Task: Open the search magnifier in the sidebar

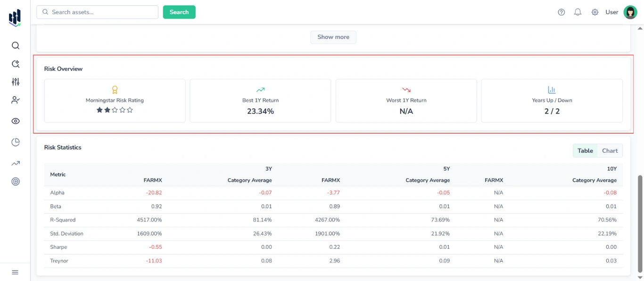Action: (15, 45)
